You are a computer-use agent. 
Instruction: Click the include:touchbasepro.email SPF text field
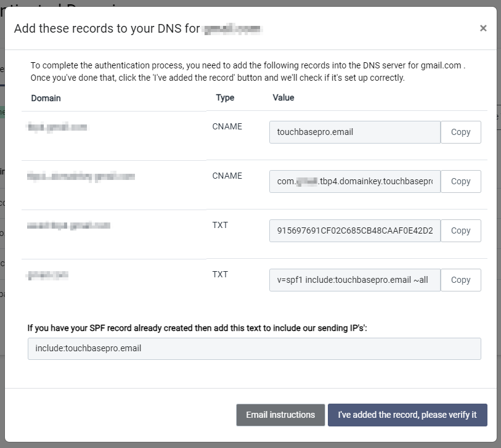255,349
